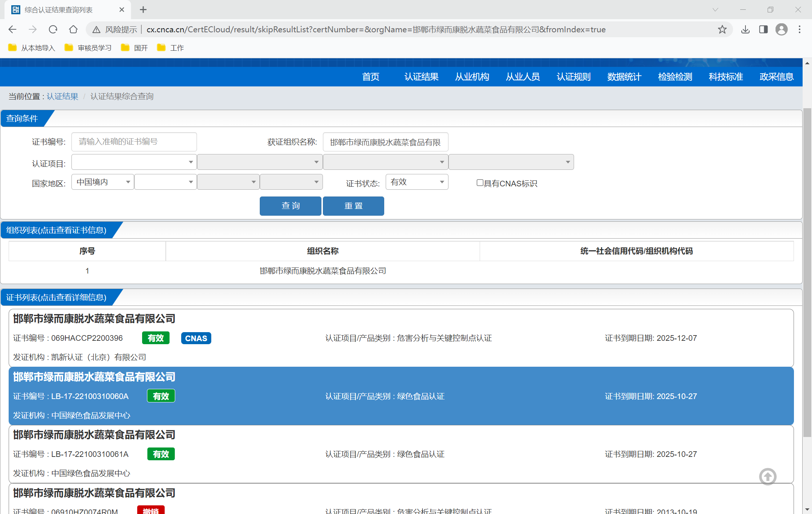Open certificate 069HACCP2200396 entry

click(x=87, y=338)
